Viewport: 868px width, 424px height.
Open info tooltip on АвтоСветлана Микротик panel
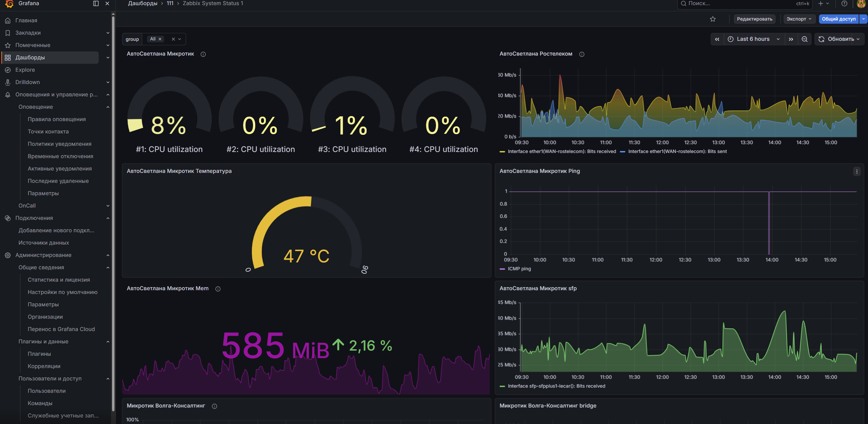[x=203, y=54]
